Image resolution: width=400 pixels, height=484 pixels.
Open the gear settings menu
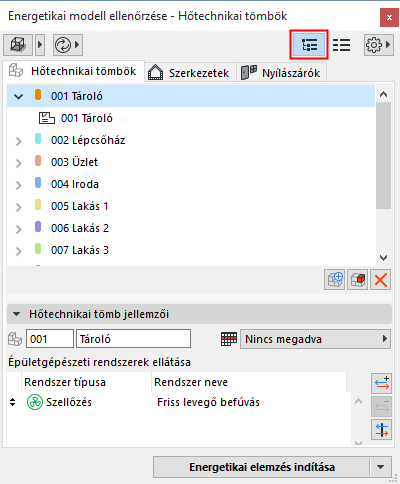click(374, 45)
